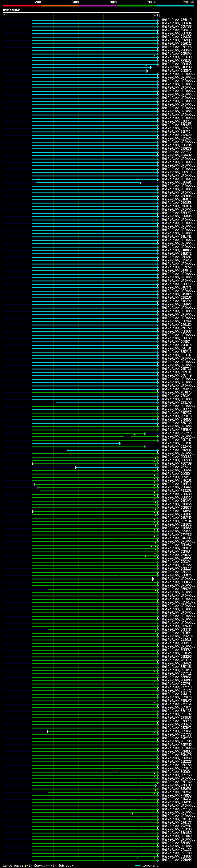Select hit UniRef100_A7SKY8
Image resolution: width=197 pixels, height=868 pixels.
pos(177,389)
